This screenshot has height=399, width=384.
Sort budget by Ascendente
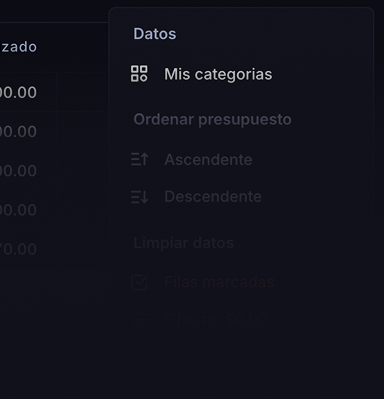pyautogui.click(x=241, y=160)
